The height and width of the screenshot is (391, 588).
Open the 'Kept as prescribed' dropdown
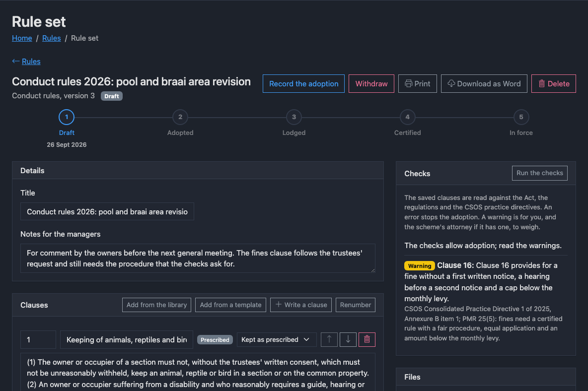coord(277,339)
